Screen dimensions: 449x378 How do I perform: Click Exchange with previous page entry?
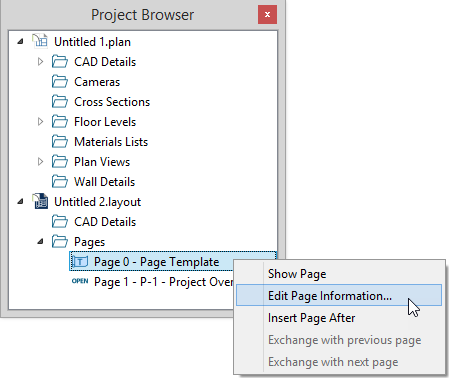click(339, 340)
